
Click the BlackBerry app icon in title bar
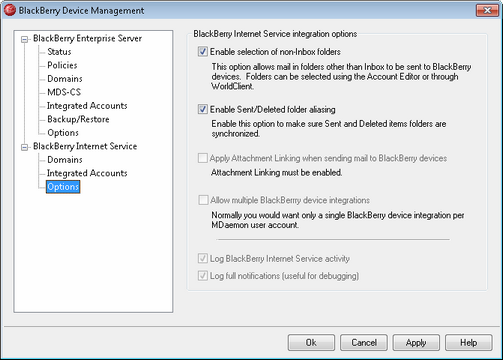pos(9,10)
